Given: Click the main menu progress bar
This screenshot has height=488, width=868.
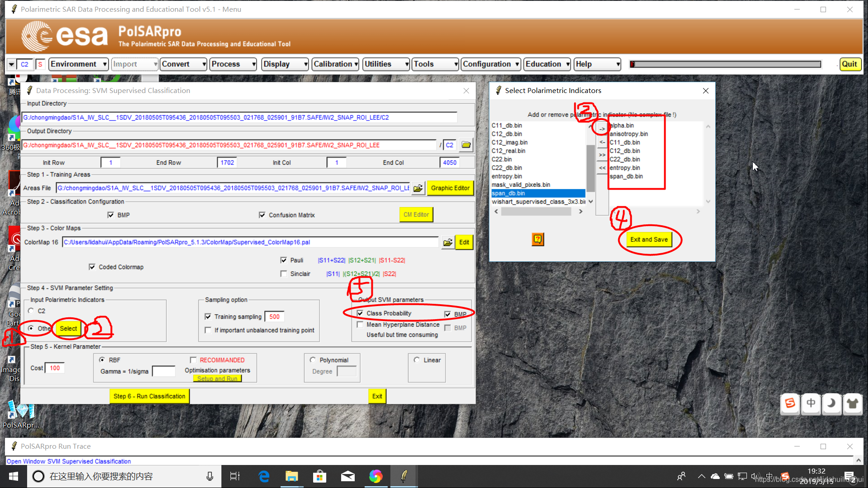Looking at the screenshot, I should click(726, 64).
